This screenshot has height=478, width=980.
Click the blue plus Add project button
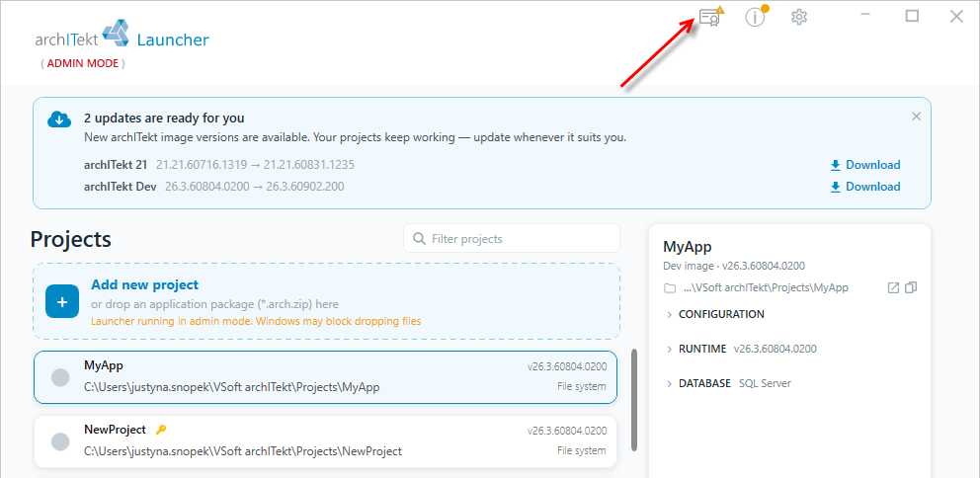click(x=62, y=302)
